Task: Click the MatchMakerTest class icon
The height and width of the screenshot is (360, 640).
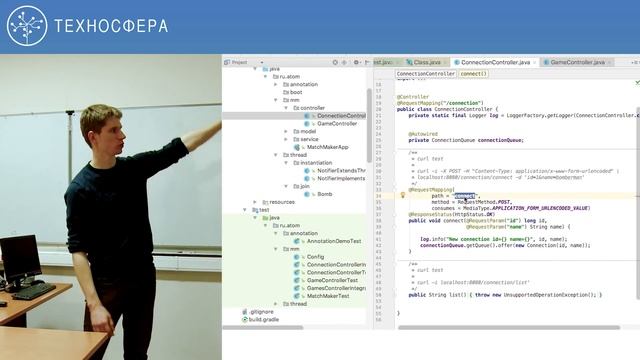Action: tap(297, 296)
